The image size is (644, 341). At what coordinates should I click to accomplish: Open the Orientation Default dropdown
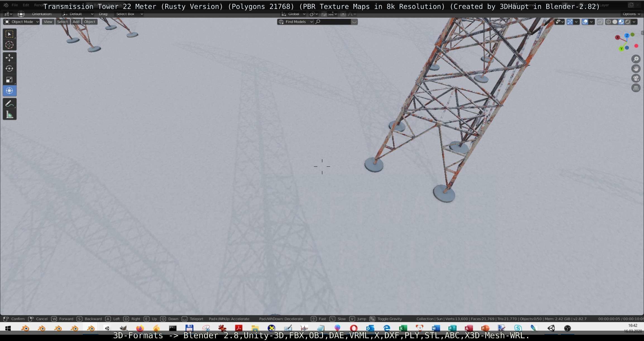pos(78,14)
